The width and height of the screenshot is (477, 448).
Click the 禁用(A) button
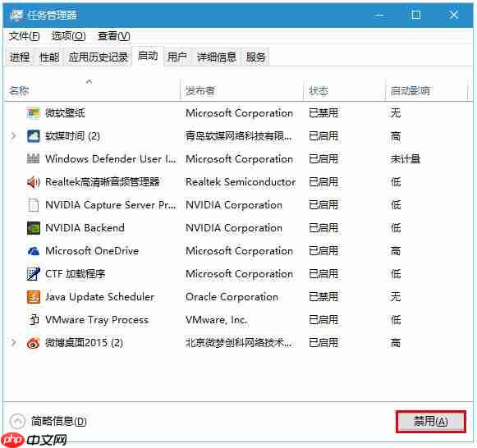click(x=430, y=421)
